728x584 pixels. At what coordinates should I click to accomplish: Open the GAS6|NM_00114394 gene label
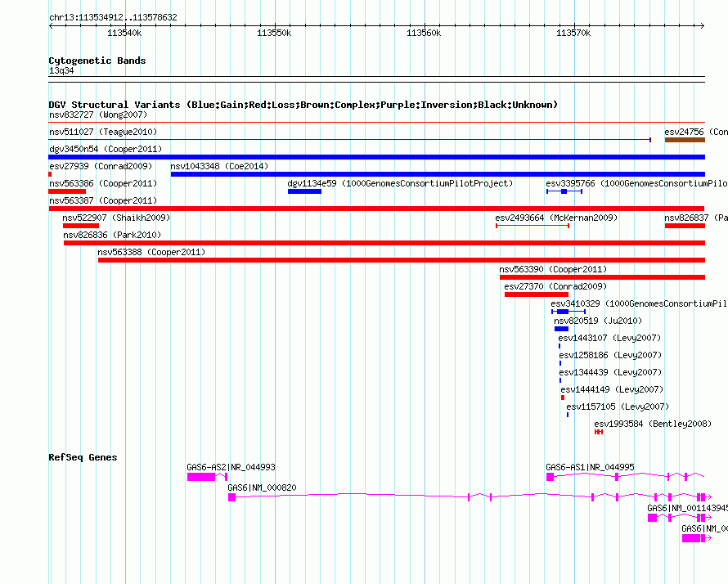(688, 508)
